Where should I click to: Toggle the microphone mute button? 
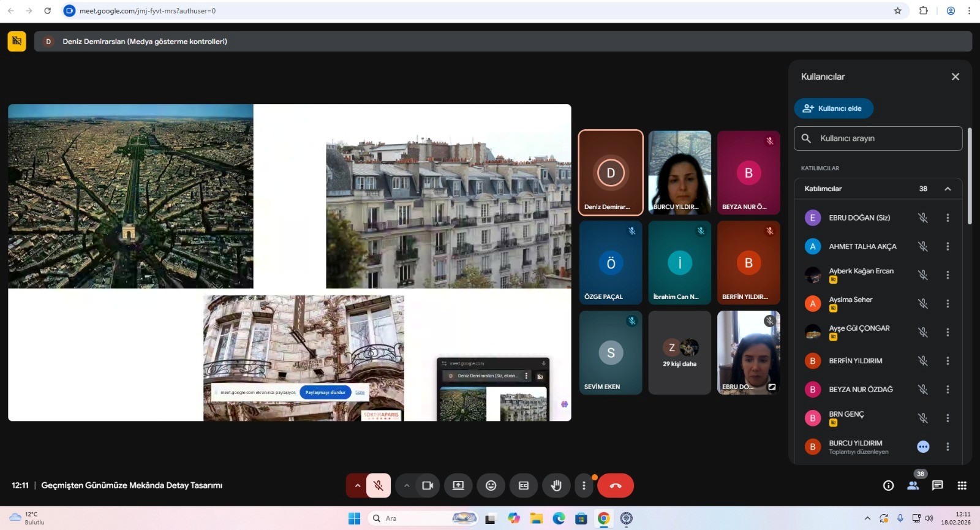click(379, 485)
